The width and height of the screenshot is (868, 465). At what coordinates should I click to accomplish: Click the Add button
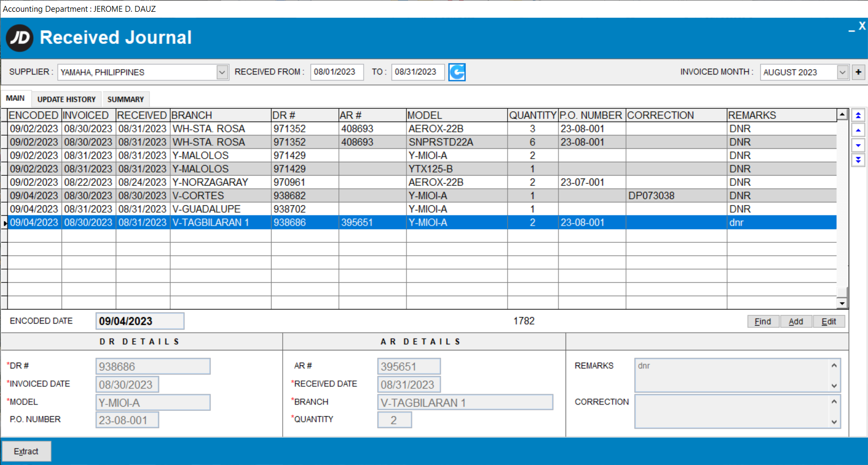pos(796,321)
